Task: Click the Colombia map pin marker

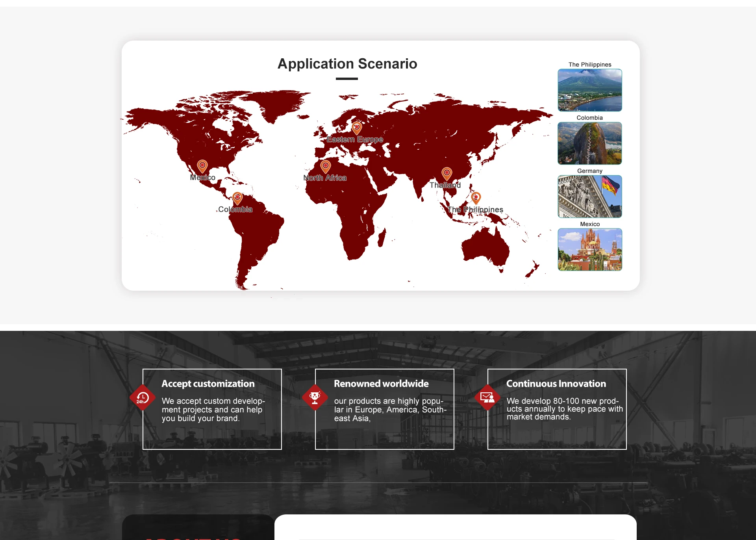Action: (x=237, y=198)
